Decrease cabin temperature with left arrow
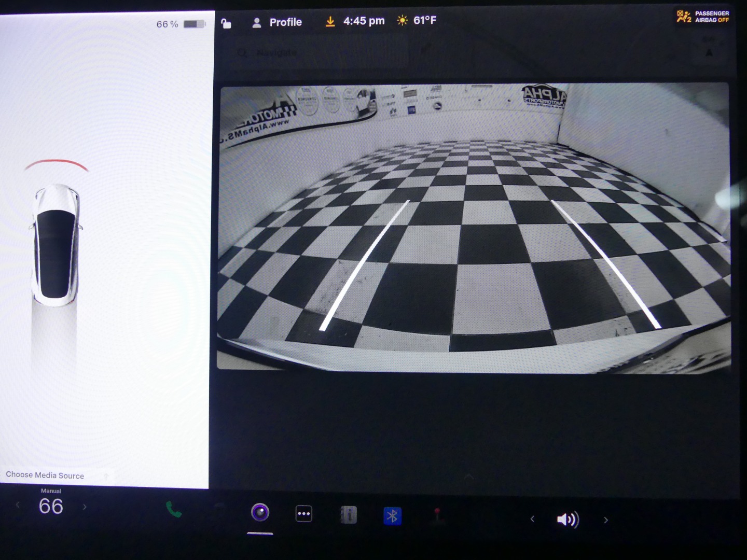The image size is (747, 560). (x=18, y=505)
